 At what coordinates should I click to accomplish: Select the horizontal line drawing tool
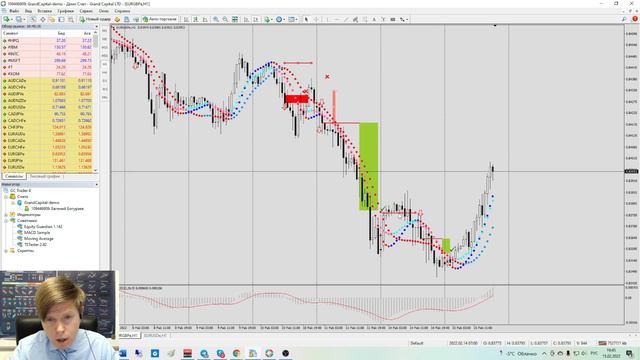click(x=337, y=19)
